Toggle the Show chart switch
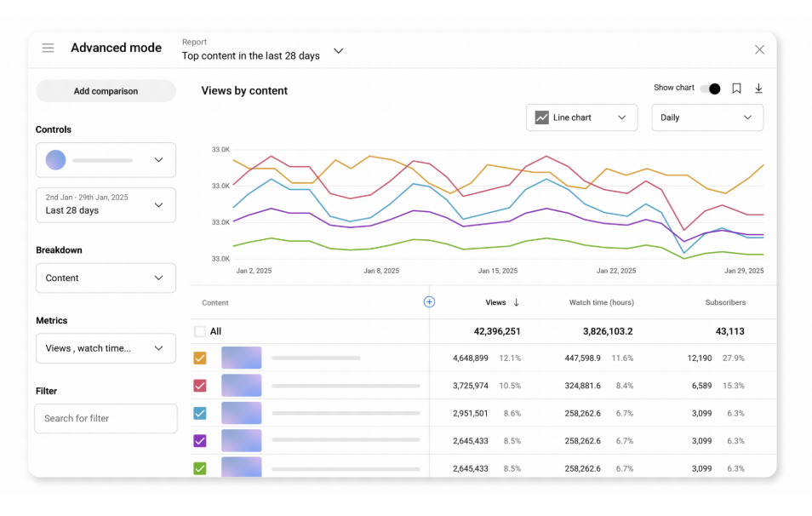812x516 pixels. (711, 89)
